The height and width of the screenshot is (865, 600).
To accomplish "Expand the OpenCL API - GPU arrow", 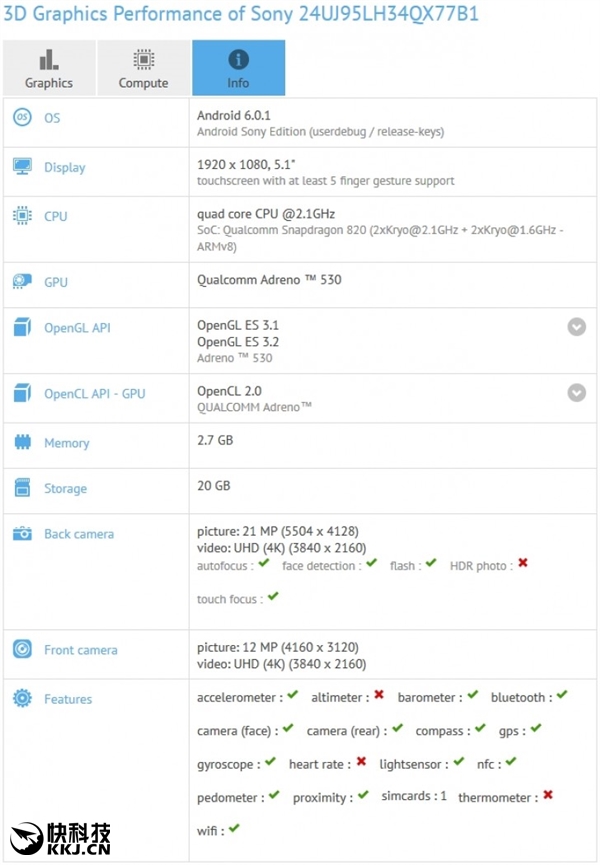I will point(577,393).
